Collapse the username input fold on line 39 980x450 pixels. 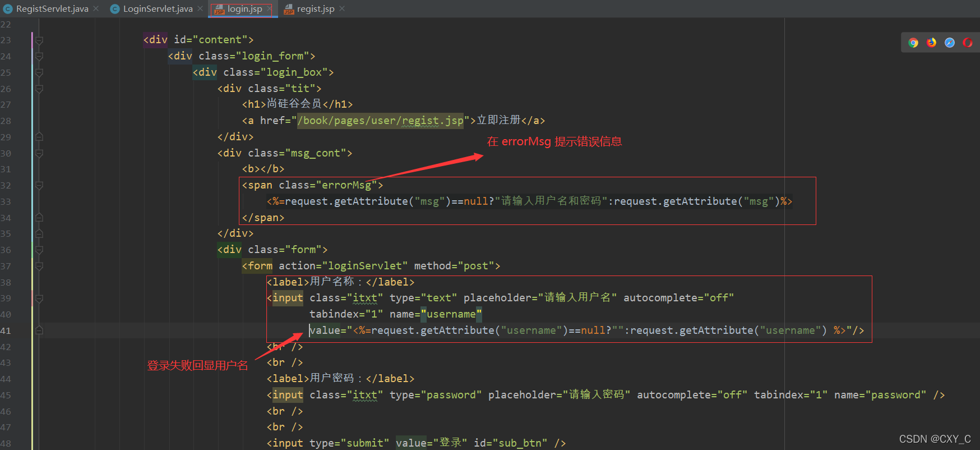(x=39, y=299)
